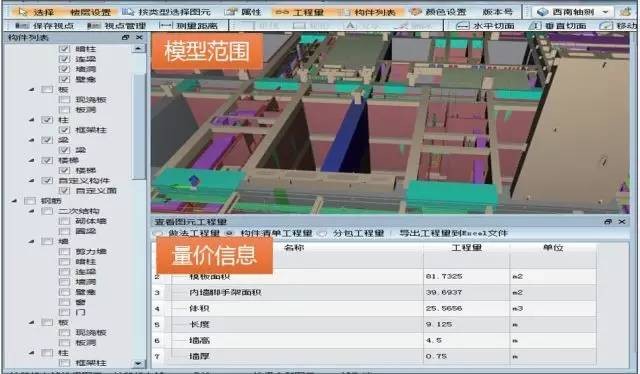Open 颜色设置 color settings

tap(438, 12)
